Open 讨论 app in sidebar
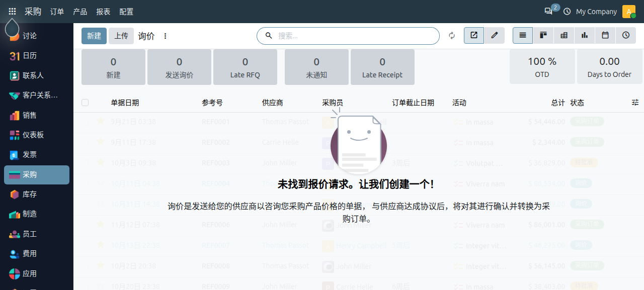 coord(37,36)
